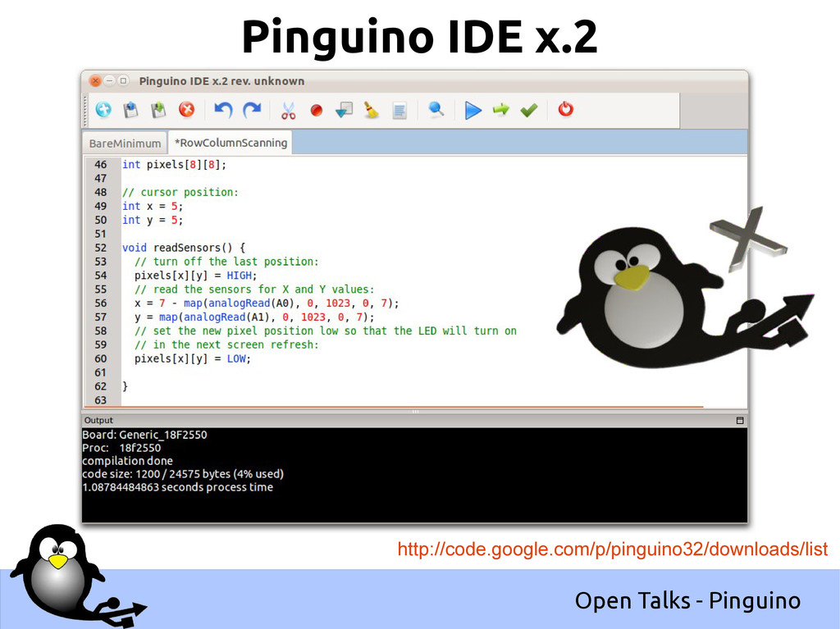The height and width of the screenshot is (629, 840).
Task: Click the Output panel header label
Action: (x=98, y=421)
